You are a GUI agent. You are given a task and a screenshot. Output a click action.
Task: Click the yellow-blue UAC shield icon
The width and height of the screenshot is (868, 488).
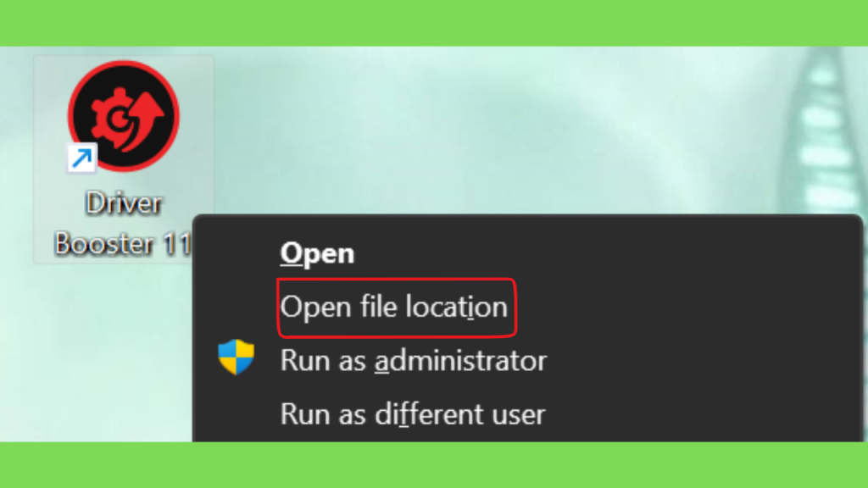click(x=236, y=357)
